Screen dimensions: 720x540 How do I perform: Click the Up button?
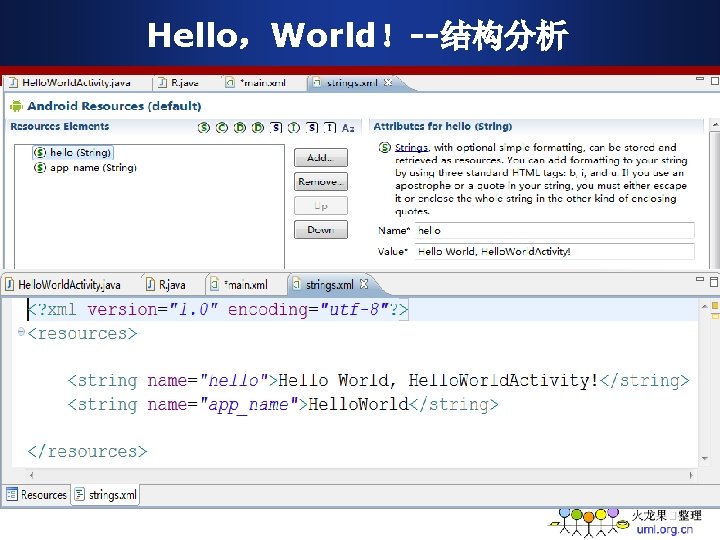click(x=321, y=206)
